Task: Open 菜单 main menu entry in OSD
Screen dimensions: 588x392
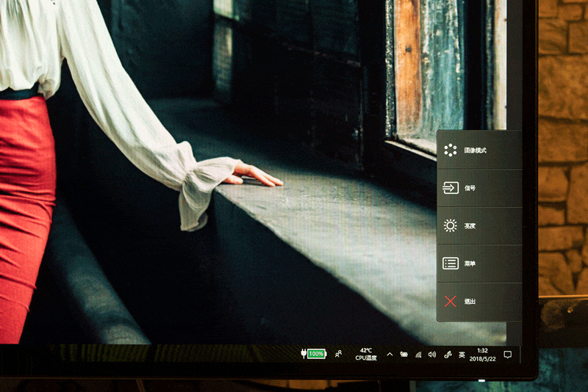Action: pos(479,264)
